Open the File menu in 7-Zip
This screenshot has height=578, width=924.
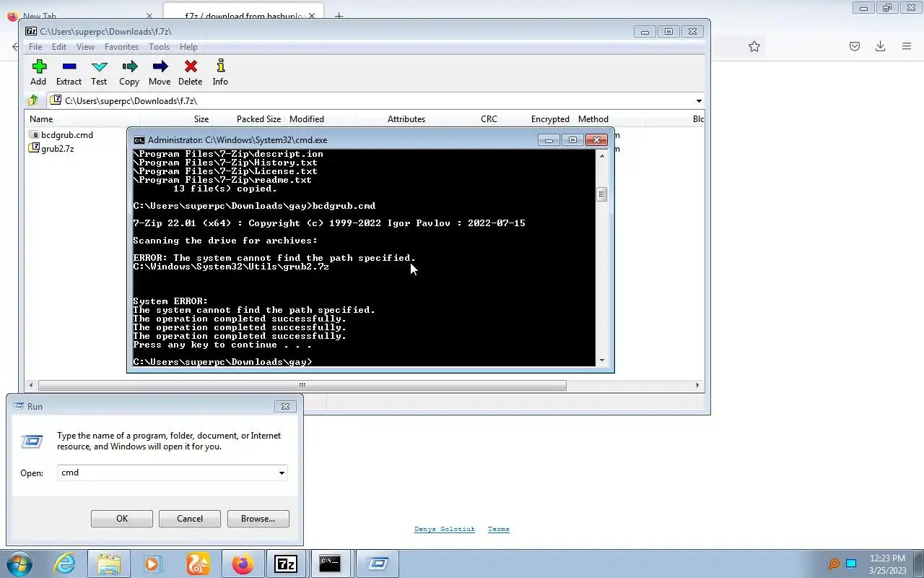click(x=35, y=47)
